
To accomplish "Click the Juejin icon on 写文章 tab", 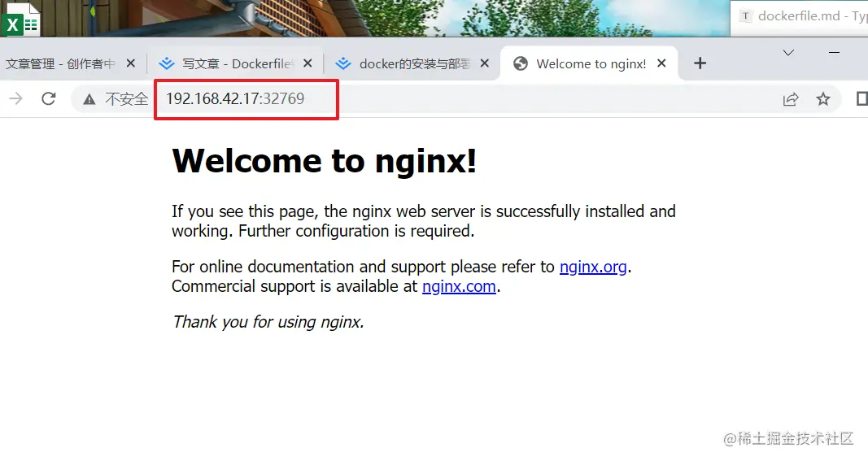I will click(167, 63).
